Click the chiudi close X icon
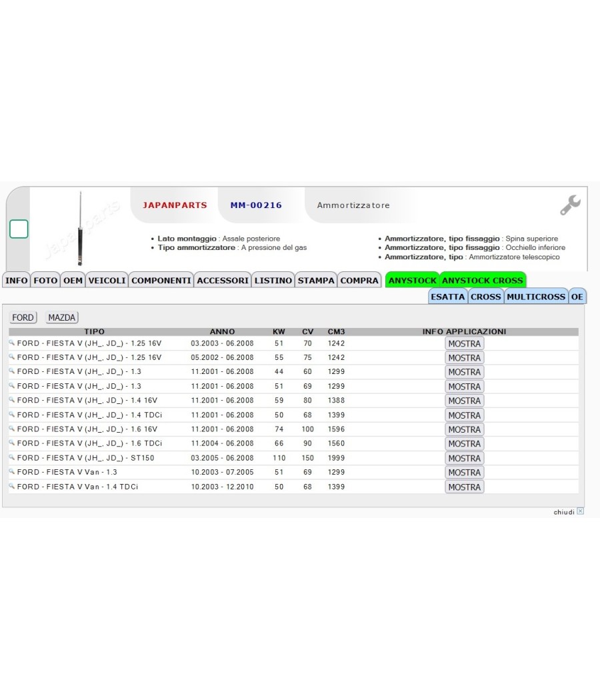Image resolution: width=600 pixels, height=700 pixels. pos(580,511)
